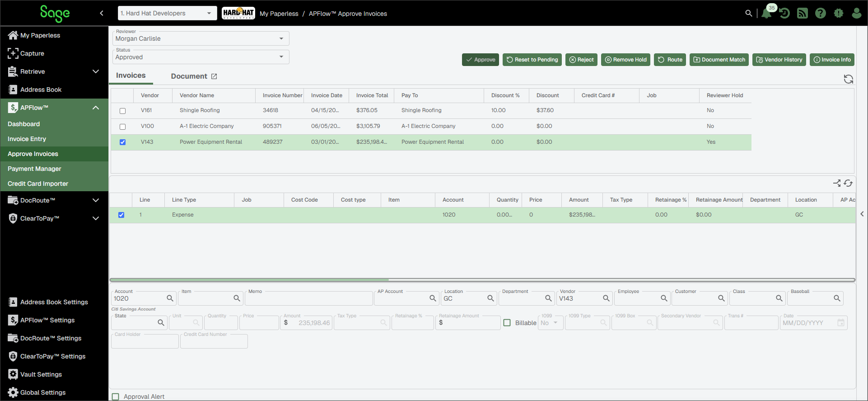The image size is (868, 401).
Task: Click the Route button
Action: point(670,60)
